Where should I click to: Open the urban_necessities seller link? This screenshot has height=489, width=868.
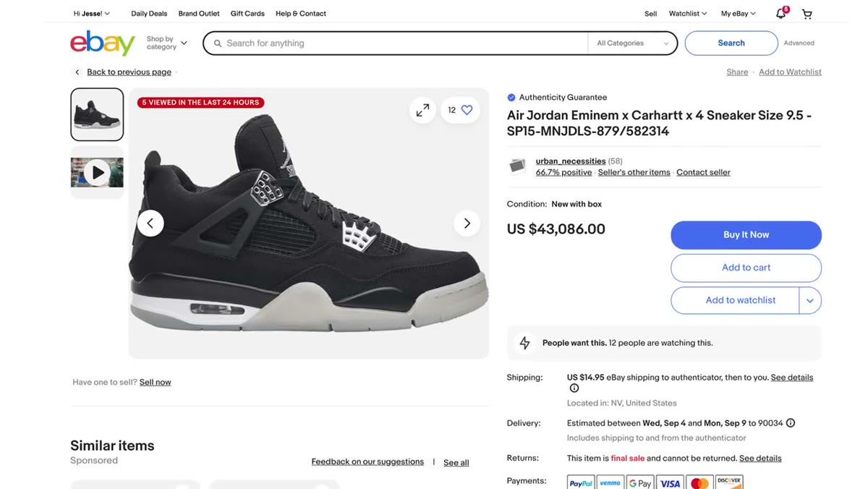(x=571, y=161)
